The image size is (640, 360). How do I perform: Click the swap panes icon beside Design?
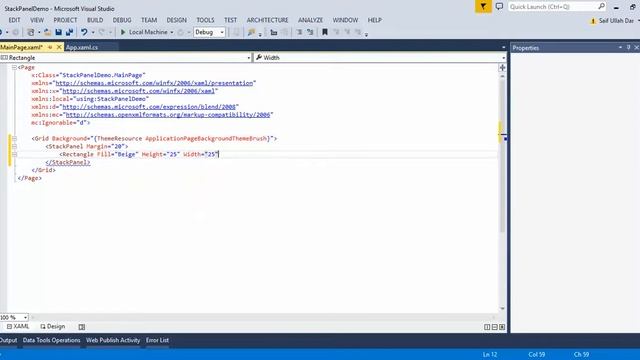(x=82, y=327)
